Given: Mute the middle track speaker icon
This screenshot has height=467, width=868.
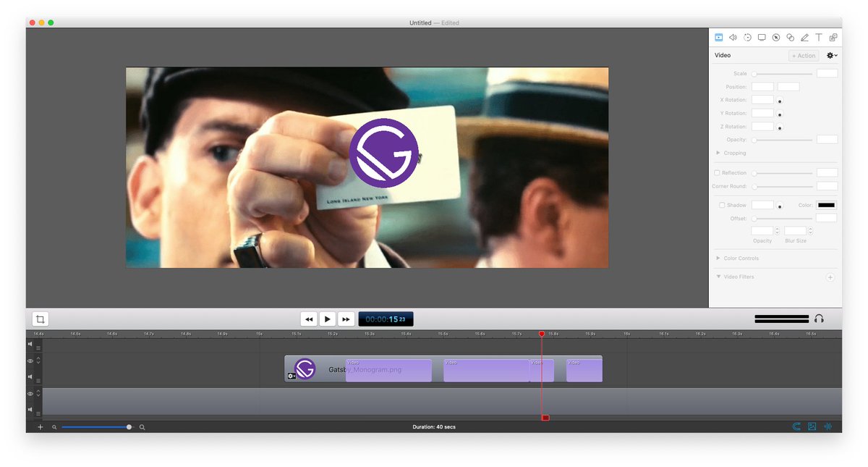Looking at the screenshot, I should 30,376.
